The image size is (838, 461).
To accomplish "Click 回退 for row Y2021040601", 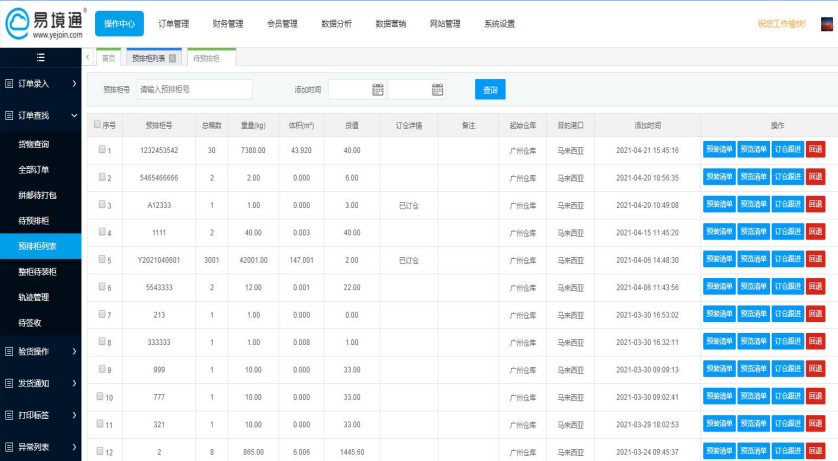I will coord(816,259).
